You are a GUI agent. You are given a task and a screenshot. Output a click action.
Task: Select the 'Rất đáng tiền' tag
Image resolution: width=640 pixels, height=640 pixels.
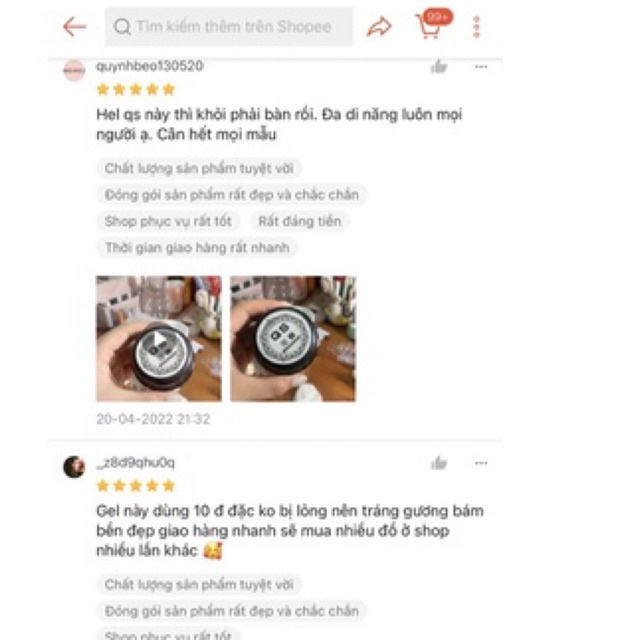coord(300,221)
